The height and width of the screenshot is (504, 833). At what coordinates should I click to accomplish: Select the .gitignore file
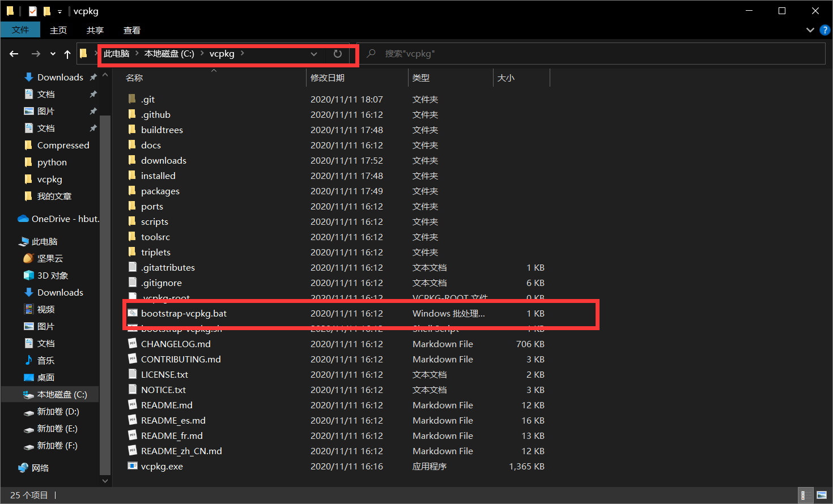pos(161,283)
